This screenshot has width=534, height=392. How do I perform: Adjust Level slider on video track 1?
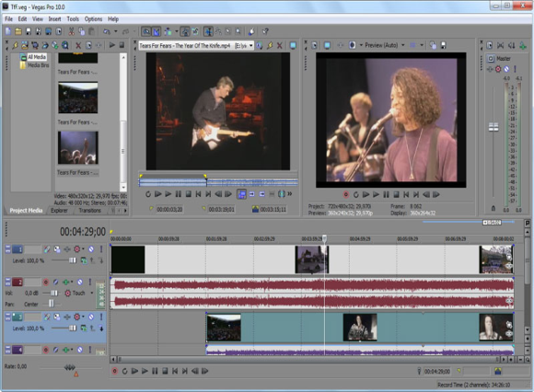(x=72, y=260)
